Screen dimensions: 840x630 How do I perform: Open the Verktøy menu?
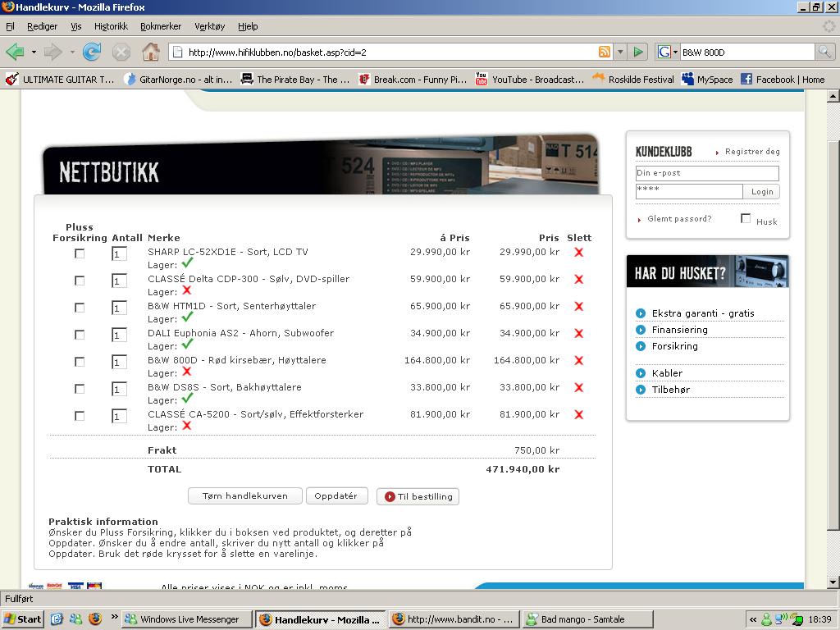[x=209, y=26]
